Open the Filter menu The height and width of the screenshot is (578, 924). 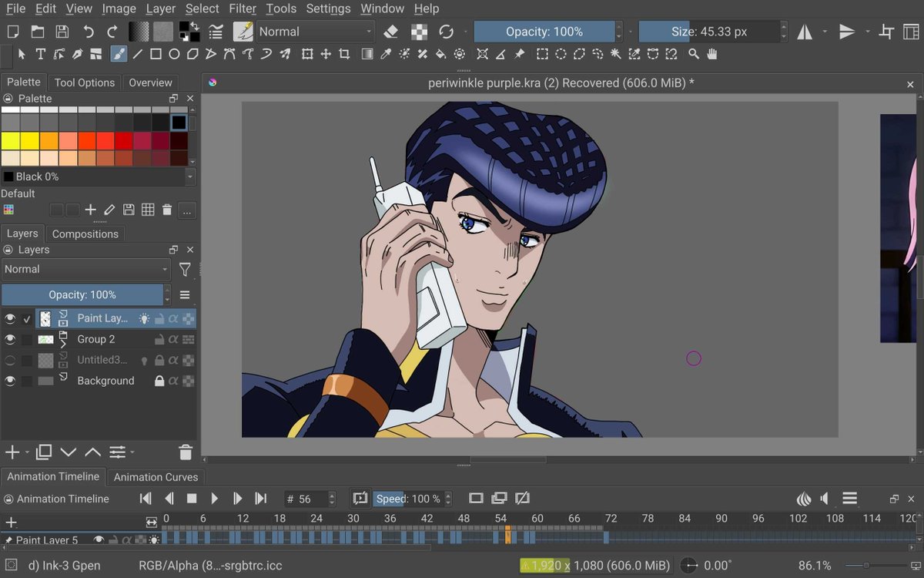click(243, 8)
